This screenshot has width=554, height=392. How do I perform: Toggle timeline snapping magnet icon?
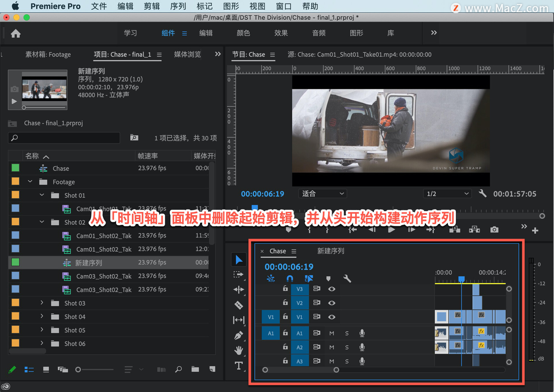click(x=290, y=278)
